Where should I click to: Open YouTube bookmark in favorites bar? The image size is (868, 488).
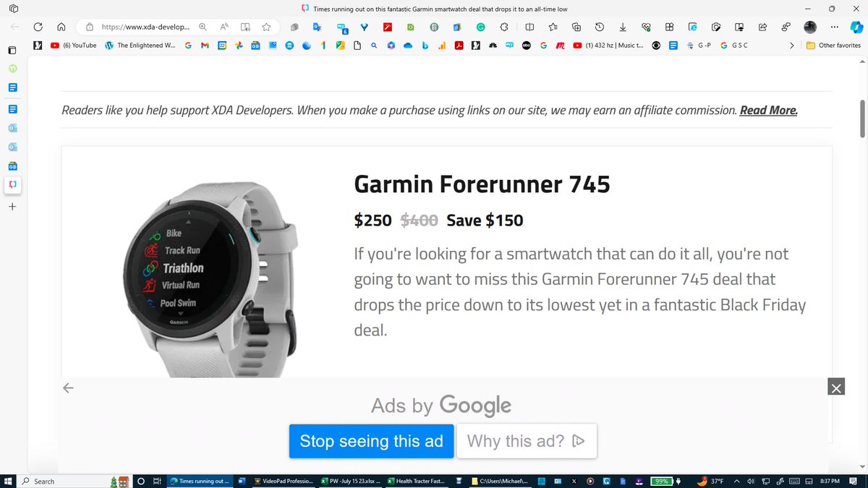click(x=74, y=46)
